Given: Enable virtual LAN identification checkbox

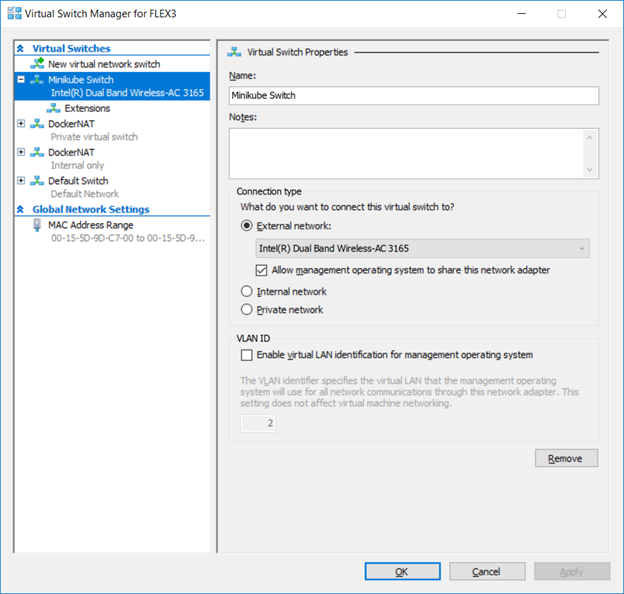Looking at the screenshot, I should coord(247,355).
